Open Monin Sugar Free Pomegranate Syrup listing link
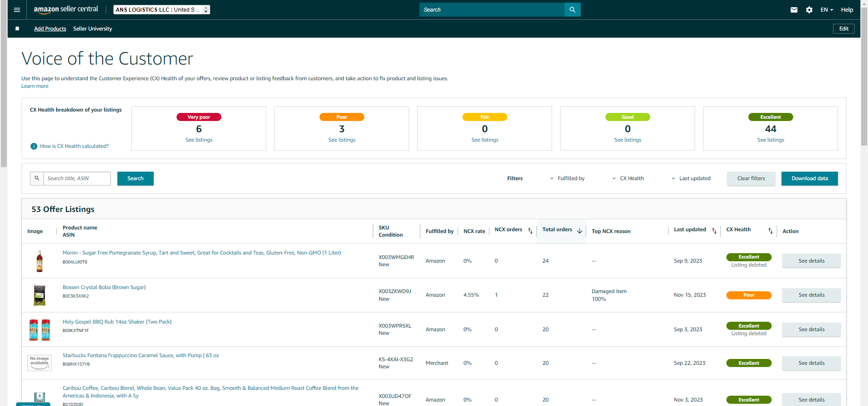Screen dimensions: 868x406 (x=202, y=253)
